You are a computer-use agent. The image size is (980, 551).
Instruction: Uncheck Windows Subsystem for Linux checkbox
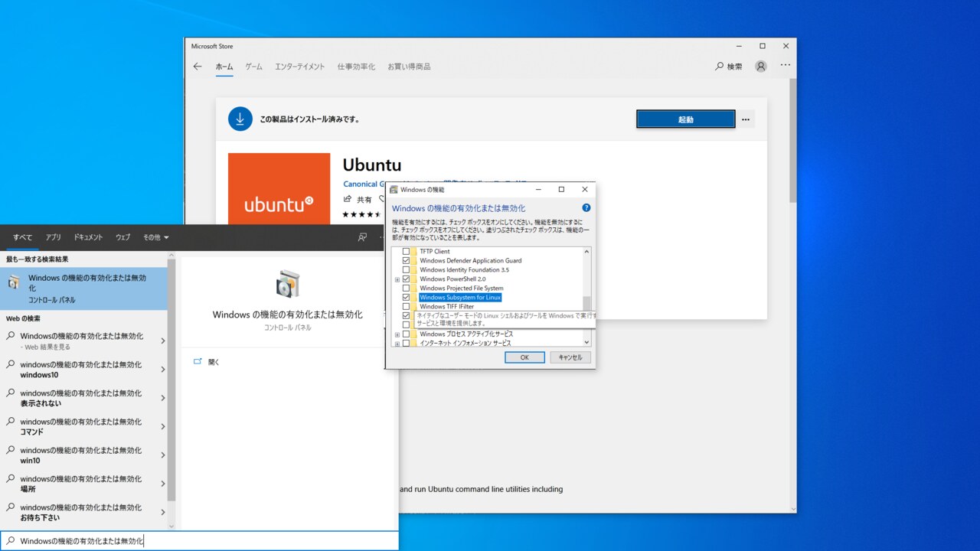pyautogui.click(x=407, y=298)
